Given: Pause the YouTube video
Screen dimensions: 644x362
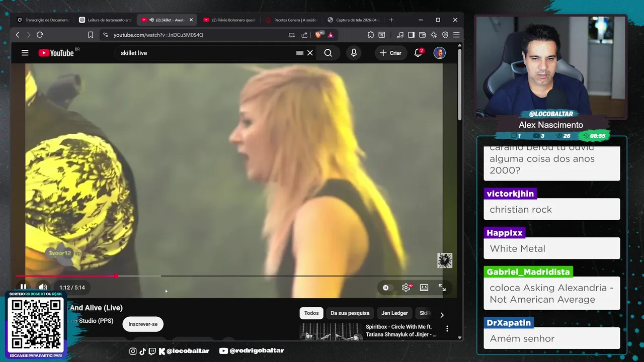Looking at the screenshot, I should coord(23,287).
